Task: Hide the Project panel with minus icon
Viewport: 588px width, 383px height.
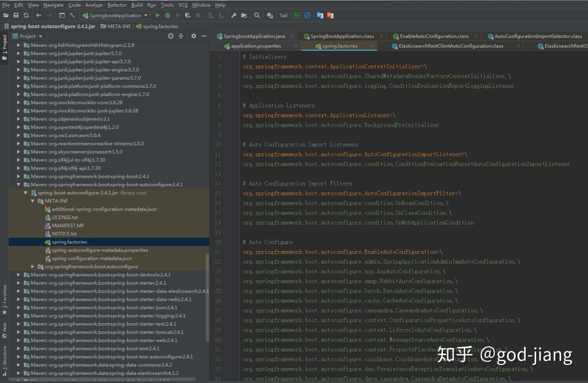Action: [x=204, y=36]
